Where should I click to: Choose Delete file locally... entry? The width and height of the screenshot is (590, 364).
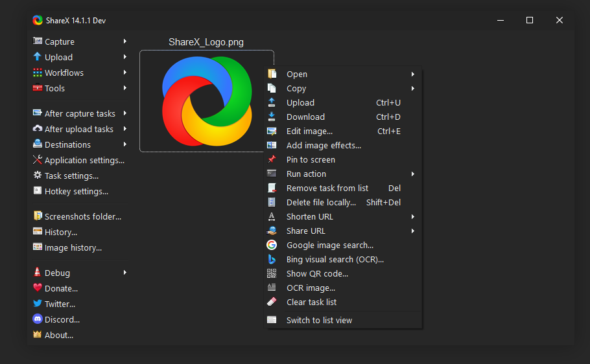343,202
